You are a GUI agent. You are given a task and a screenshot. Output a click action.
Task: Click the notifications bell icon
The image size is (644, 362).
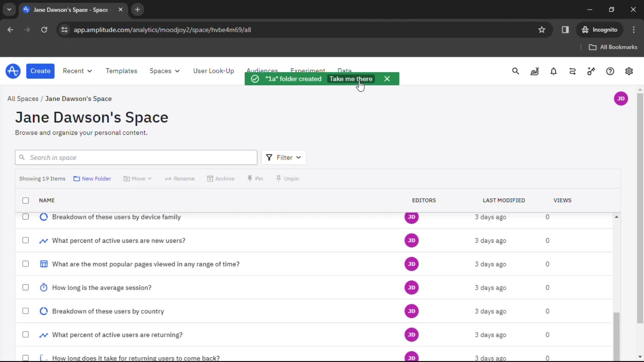[x=553, y=71]
